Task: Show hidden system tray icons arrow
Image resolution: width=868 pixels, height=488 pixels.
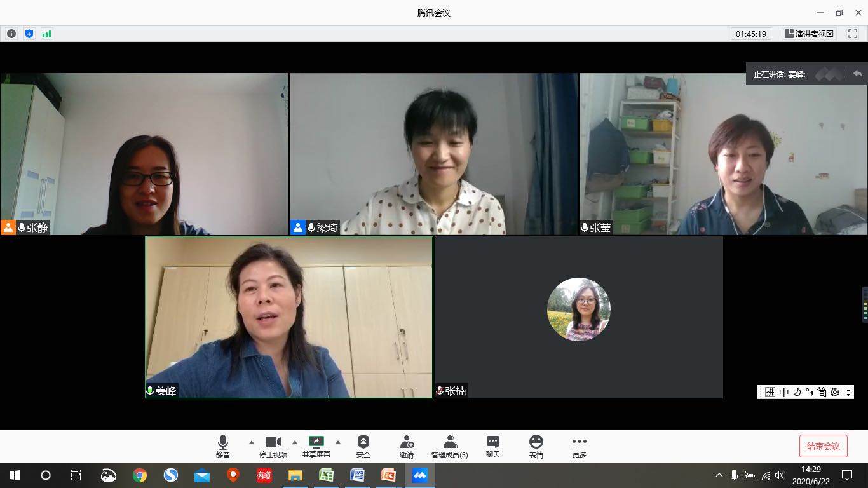Action: (719, 475)
